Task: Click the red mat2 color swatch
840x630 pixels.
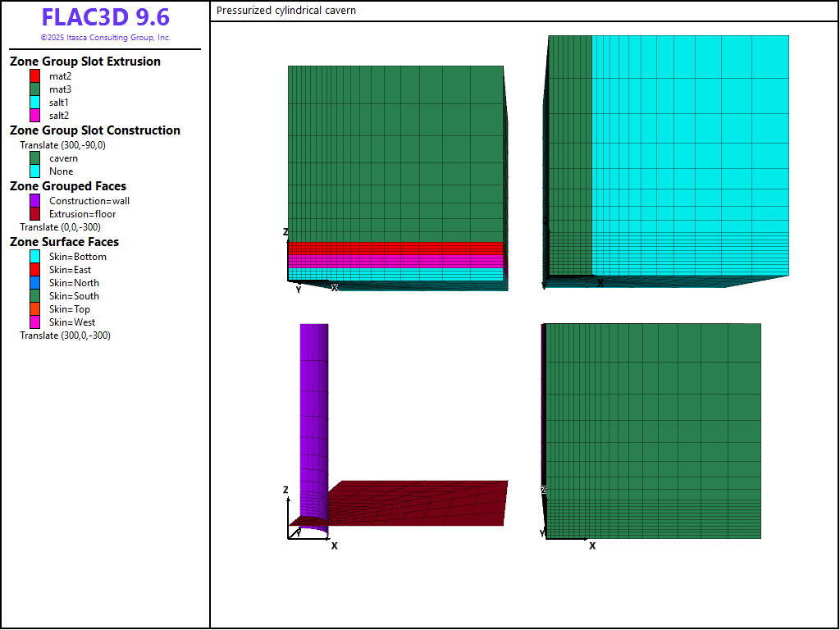Action: click(35, 76)
